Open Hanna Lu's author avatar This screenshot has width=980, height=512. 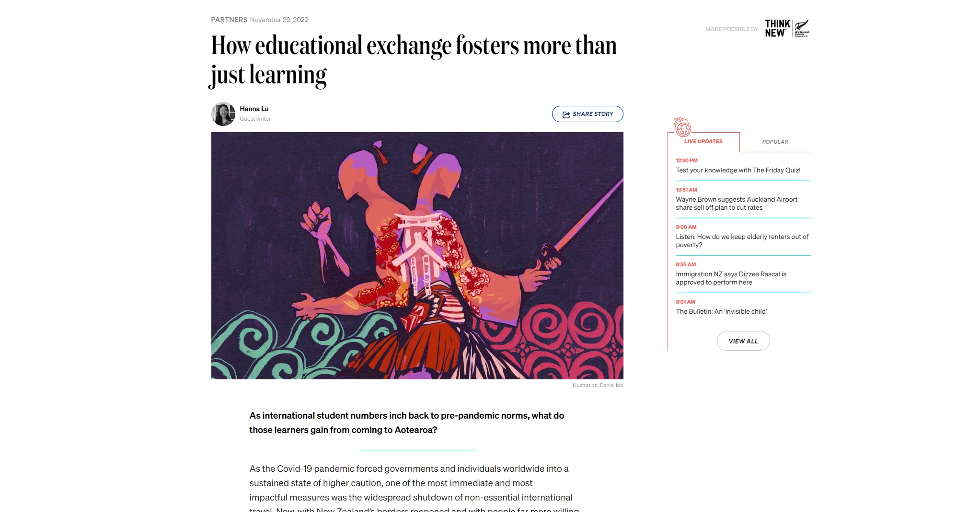pyautogui.click(x=223, y=114)
